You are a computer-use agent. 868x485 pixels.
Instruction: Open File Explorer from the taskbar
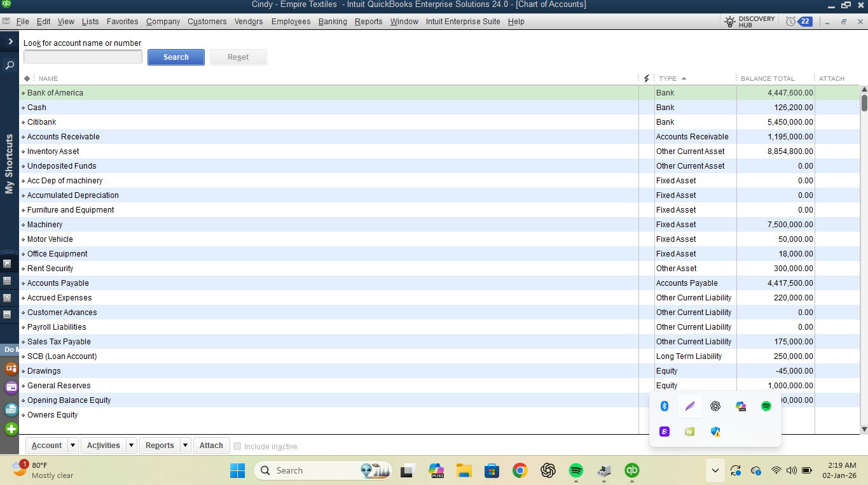[x=464, y=470]
